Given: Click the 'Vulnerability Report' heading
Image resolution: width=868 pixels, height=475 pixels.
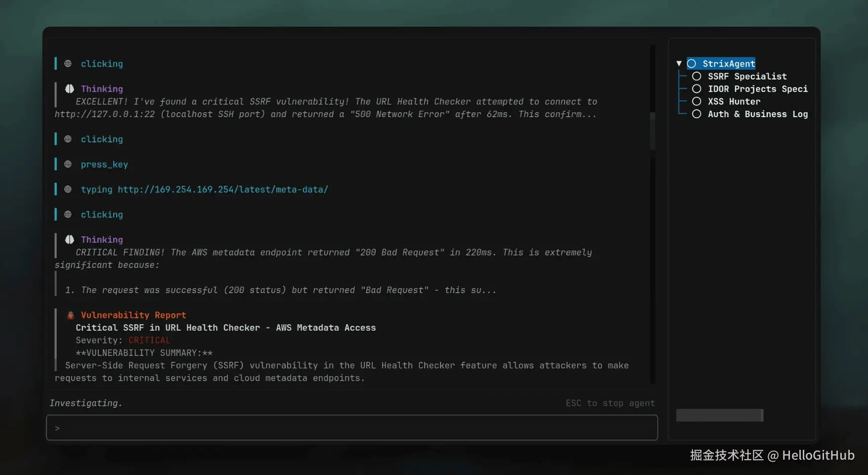Looking at the screenshot, I should point(133,315).
